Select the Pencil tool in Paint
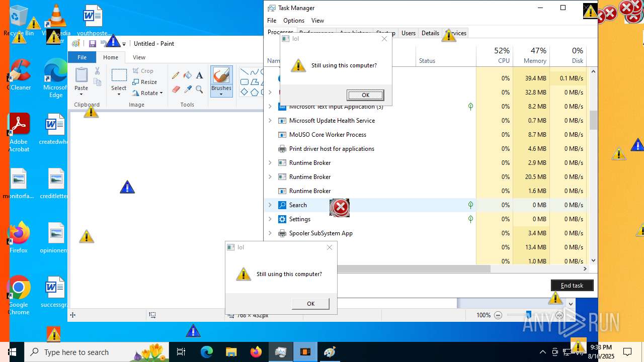 click(176, 75)
